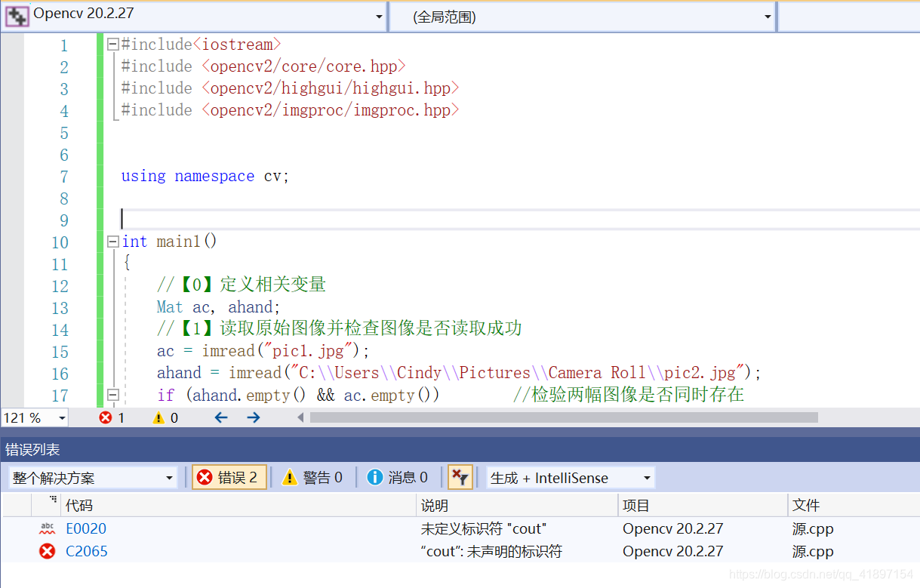This screenshot has width=920, height=588.
Task: Click the Opencv project icon in navigation bar
Action: tap(17, 16)
